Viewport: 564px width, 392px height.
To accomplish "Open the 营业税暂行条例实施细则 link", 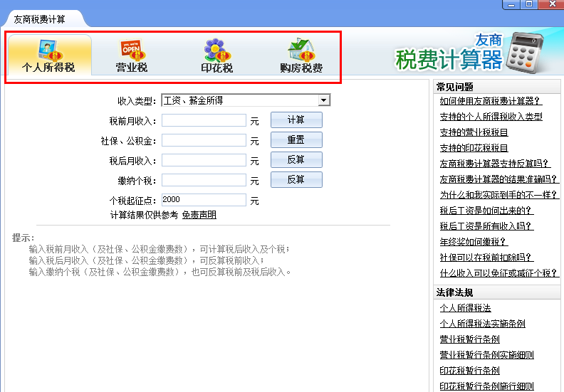I will coord(486,355).
